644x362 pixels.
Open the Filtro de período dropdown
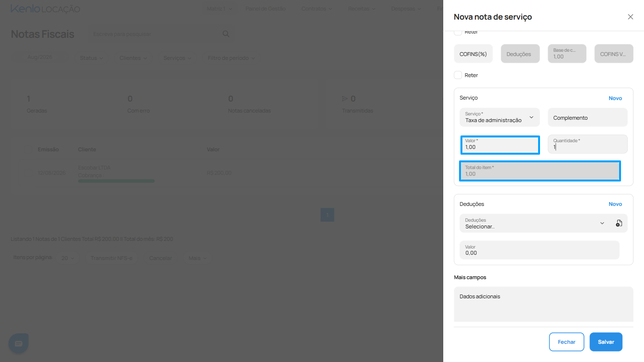(231, 58)
